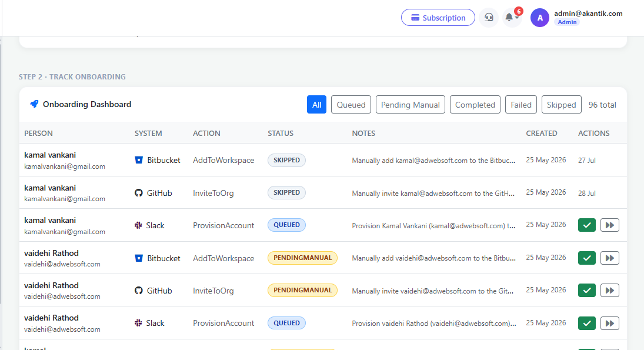Filter by Pending Manual status
The height and width of the screenshot is (350, 644).
pos(410,105)
